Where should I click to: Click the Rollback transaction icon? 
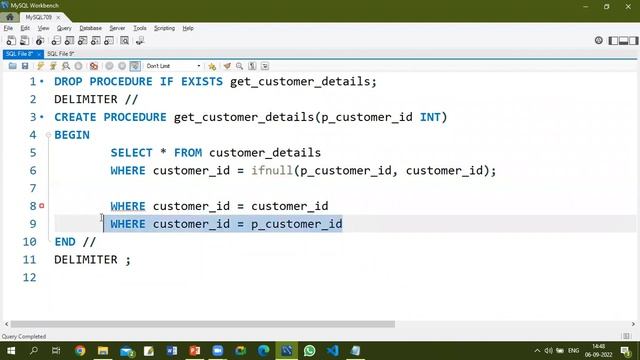click(122, 66)
